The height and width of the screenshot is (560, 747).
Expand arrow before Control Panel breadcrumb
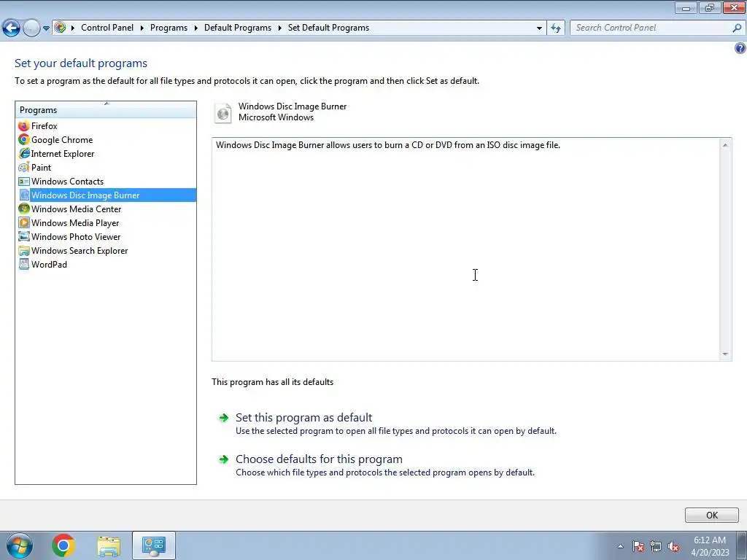(x=73, y=28)
